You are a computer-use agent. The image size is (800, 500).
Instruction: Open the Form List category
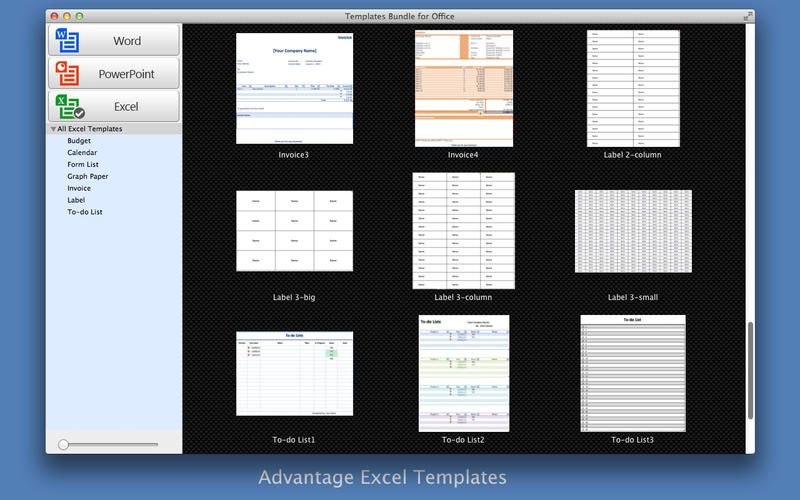coord(83,165)
